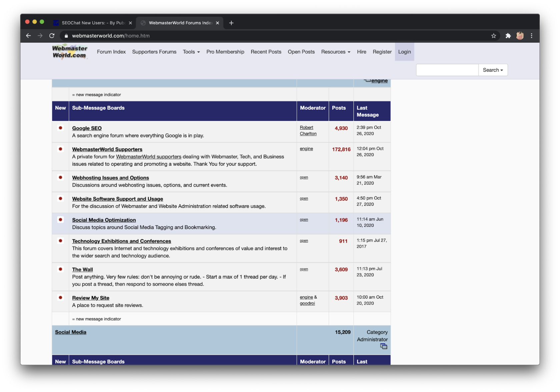Screen dimensions: 560x392
Task: Open the Hire page
Action: pyautogui.click(x=362, y=52)
